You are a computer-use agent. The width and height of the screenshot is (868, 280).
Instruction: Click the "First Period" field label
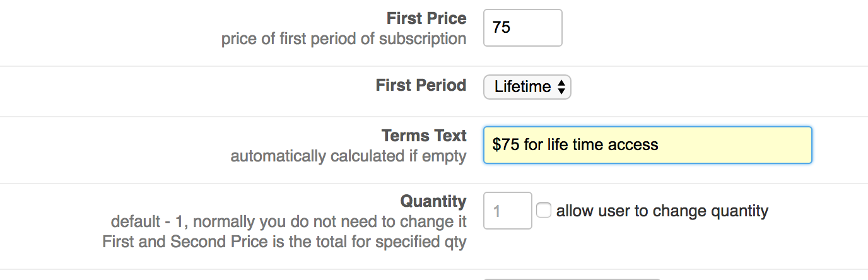click(421, 85)
